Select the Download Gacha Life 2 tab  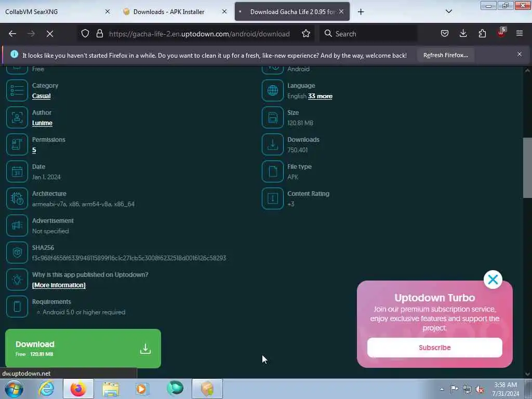[x=292, y=11]
